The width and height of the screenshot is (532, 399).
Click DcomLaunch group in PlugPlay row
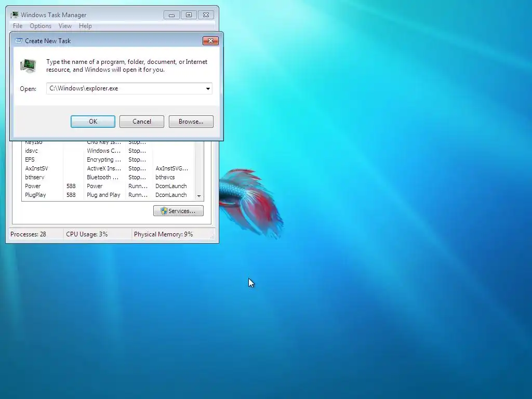pos(171,195)
